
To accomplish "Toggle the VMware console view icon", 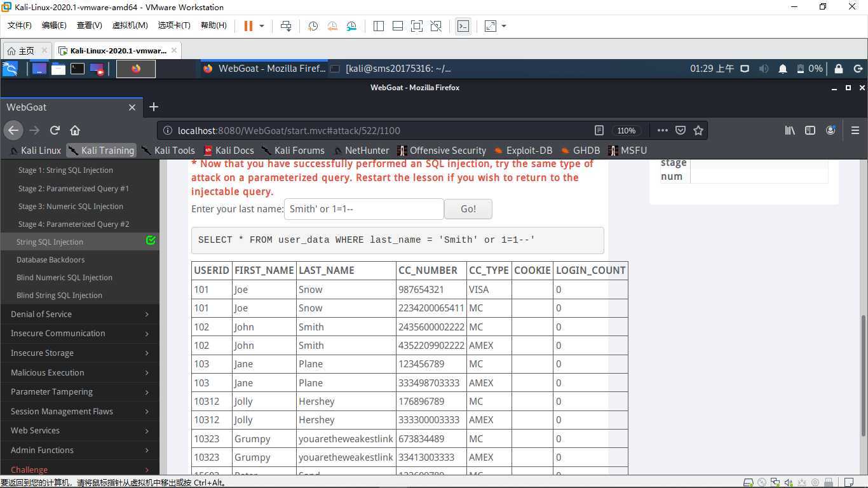I will coord(463,26).
